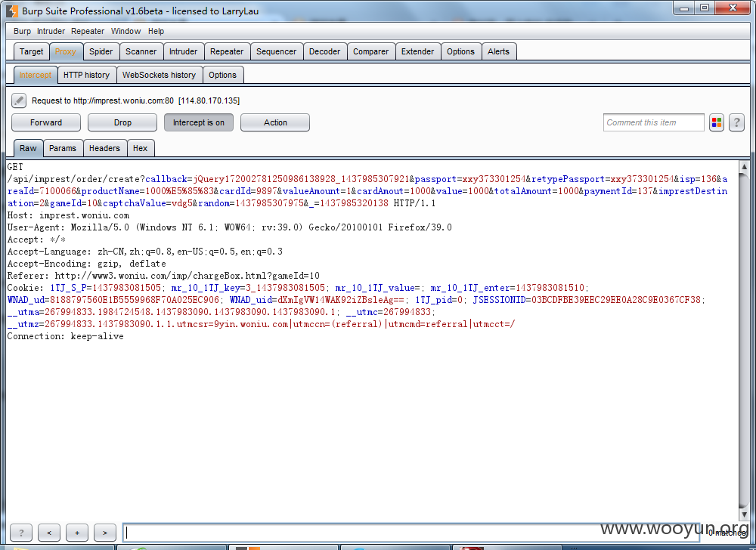Select the Raw request view tab
This screenshot has width=756, height=550.
pyautogui.click(x=28, y=148)
